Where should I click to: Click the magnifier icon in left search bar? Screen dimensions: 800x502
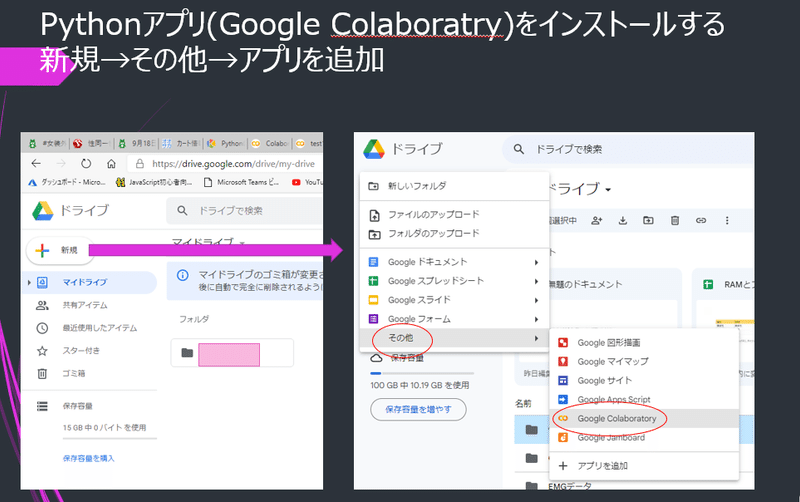[x=182, y=210]
